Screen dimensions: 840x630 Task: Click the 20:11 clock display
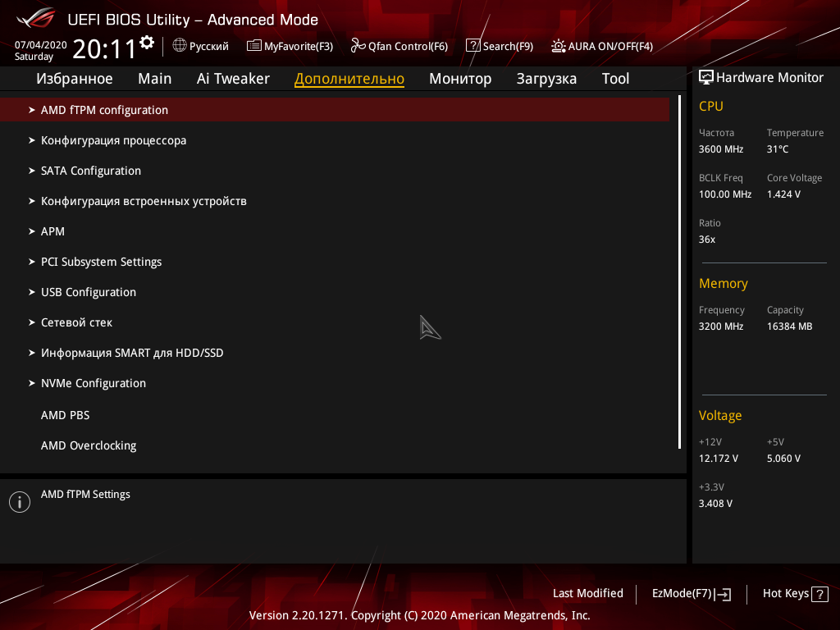(x=104, y=49)
